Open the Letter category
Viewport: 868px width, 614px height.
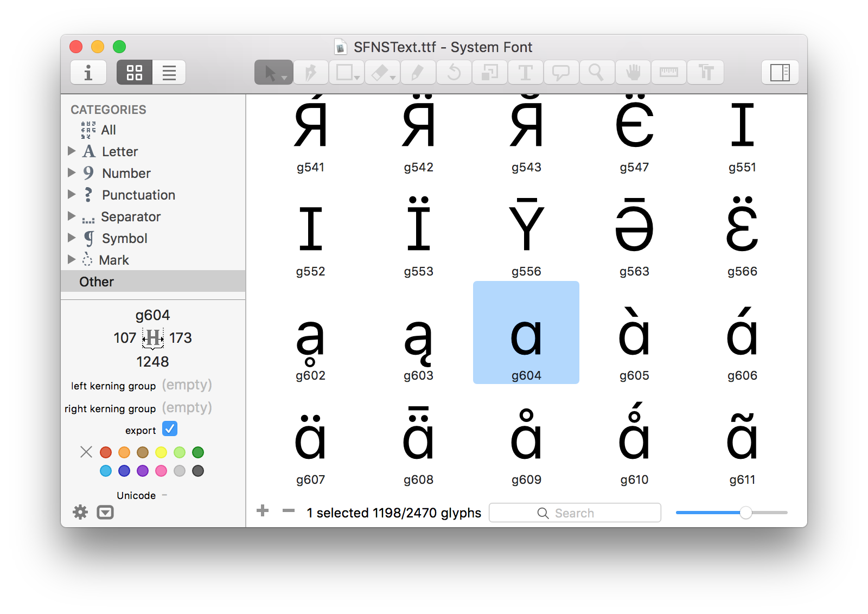[119, 151]
